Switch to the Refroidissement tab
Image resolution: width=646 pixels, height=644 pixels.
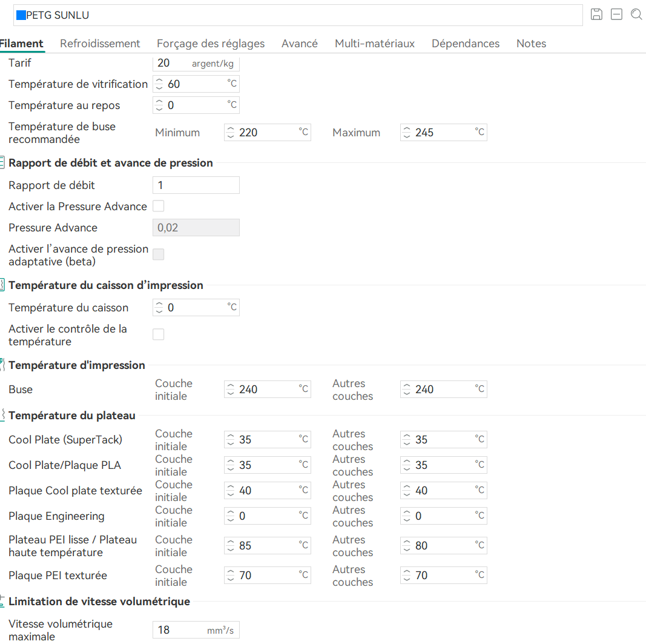(x=100, y=44)
